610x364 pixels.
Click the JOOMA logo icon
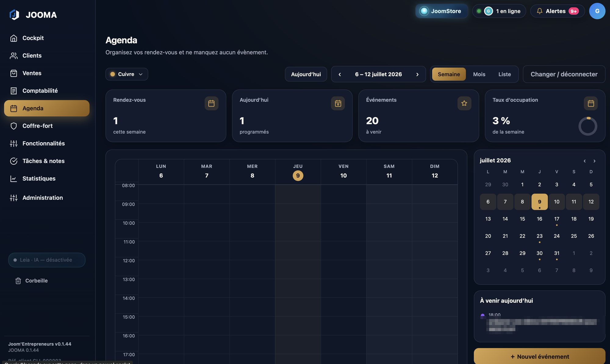pyautogui.click(x=14, y=15)
